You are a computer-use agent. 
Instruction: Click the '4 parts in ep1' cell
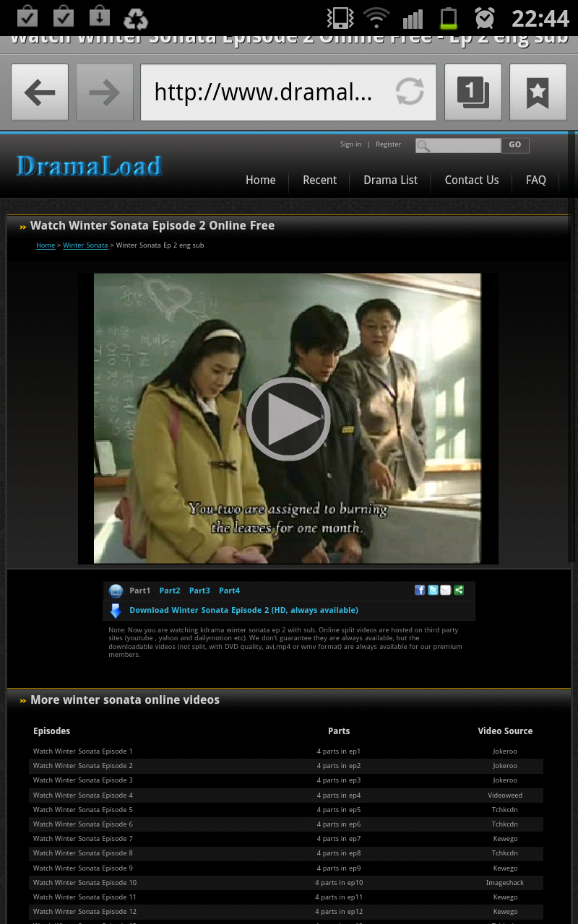339,751
